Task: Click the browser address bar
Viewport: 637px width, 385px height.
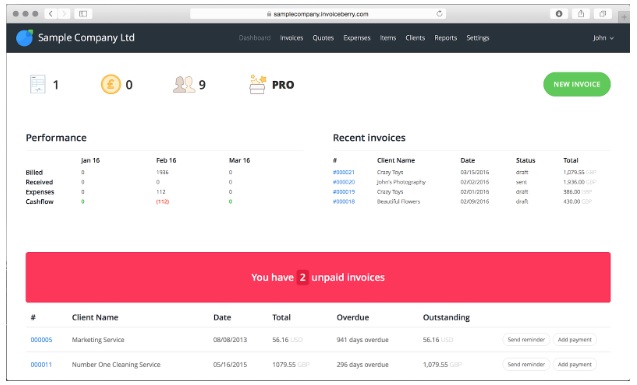Action: coord(318,14)
